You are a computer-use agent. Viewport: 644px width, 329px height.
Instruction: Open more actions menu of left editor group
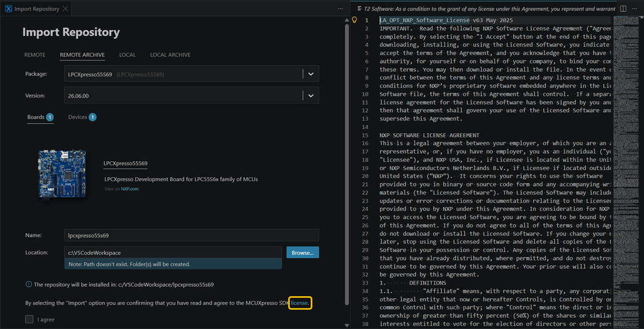[x=341, y=9]
